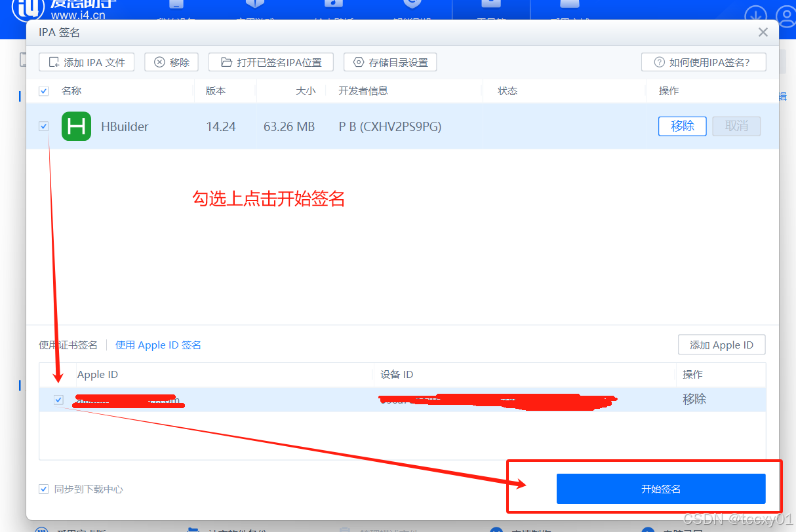
Task: Click the 名称 column header
Action: [71, 91]
